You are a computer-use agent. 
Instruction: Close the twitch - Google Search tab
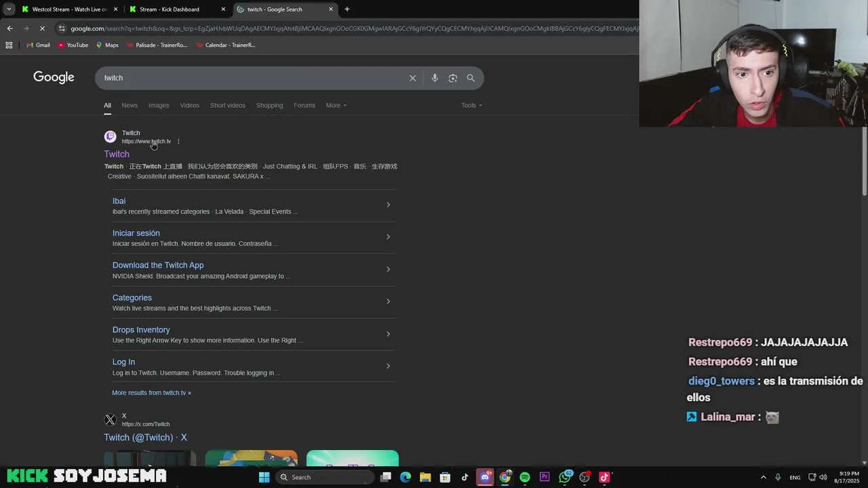pyautogui.click(x=331, y=9)
